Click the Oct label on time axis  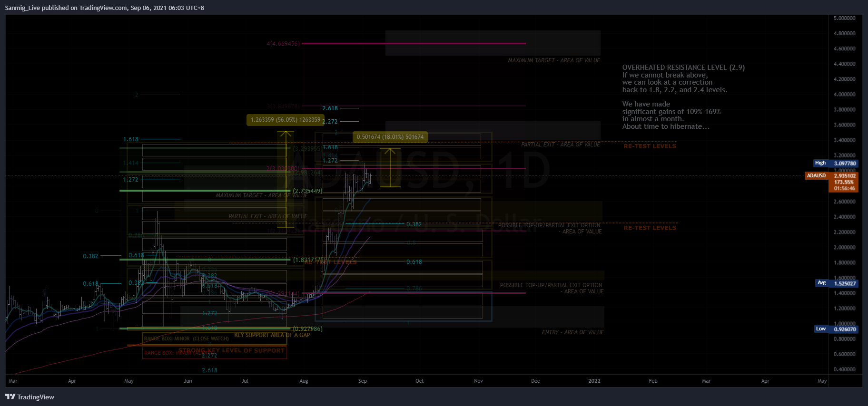click(x=419, y=381)
